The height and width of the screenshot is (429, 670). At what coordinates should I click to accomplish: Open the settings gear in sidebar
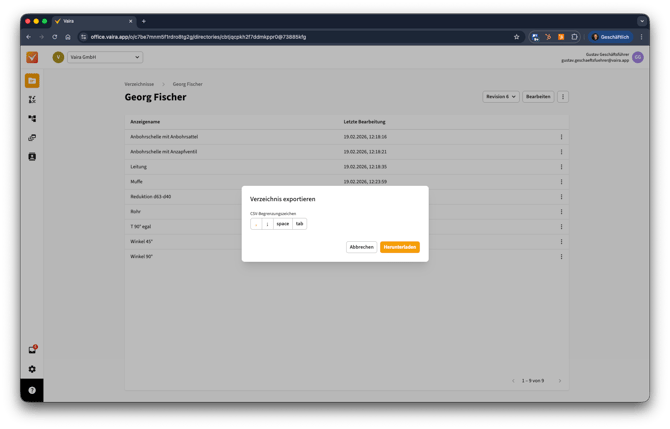32,369
